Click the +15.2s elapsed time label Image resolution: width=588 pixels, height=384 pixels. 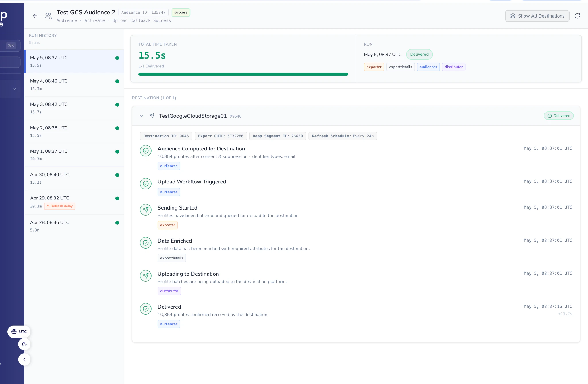click(565, 314)
